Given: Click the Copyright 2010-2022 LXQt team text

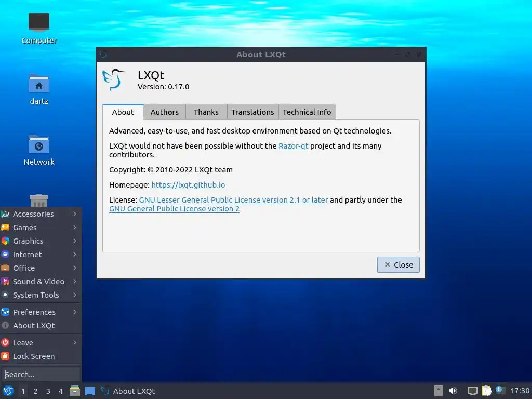Looking at the screenshot, I should tap(170, 170).
